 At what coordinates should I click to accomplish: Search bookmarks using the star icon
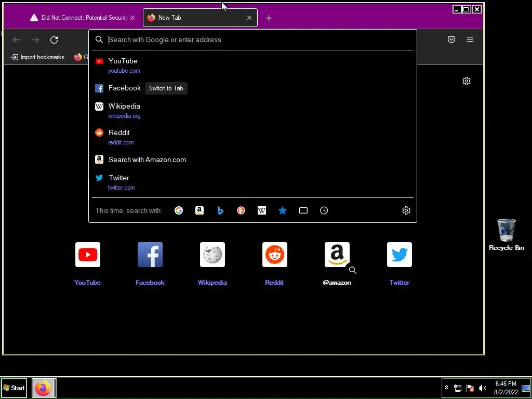[282, 210]
